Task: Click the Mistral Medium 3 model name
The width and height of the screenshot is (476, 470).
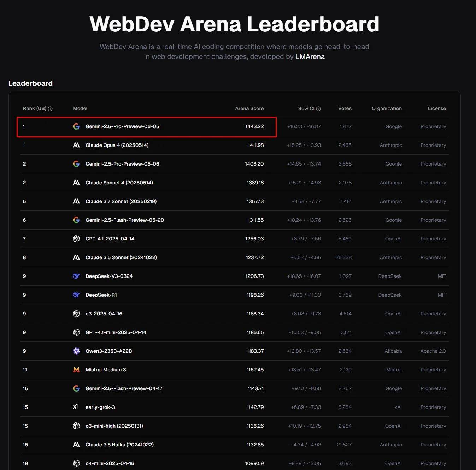Action: pyautogui.click(x=106, y=370)
